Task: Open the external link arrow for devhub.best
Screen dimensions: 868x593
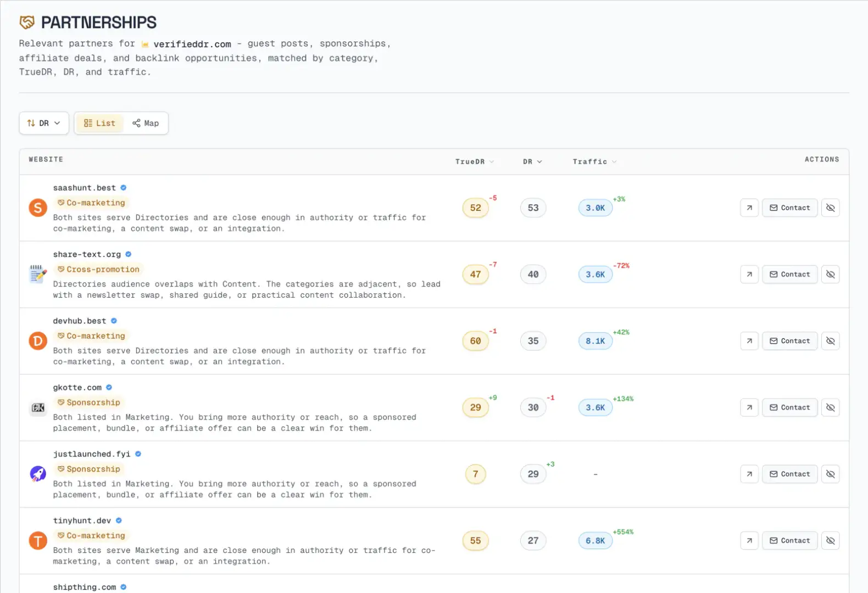Action: point(749,340)
